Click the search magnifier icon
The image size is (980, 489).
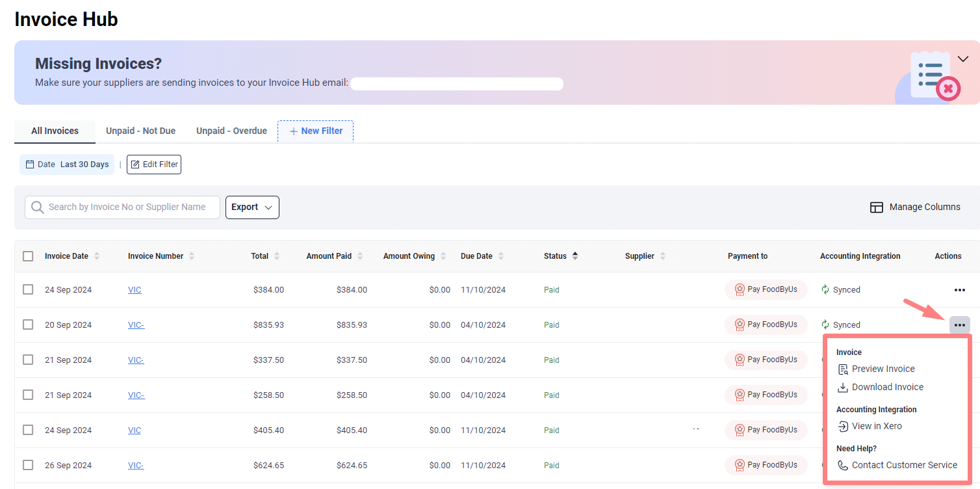pyautogui.click(x=37, y=207)
